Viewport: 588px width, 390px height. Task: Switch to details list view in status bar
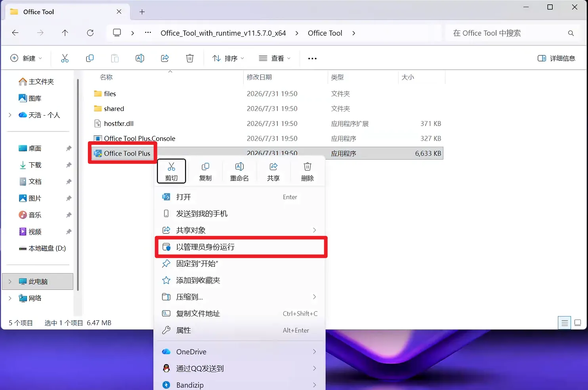[565, 323]
